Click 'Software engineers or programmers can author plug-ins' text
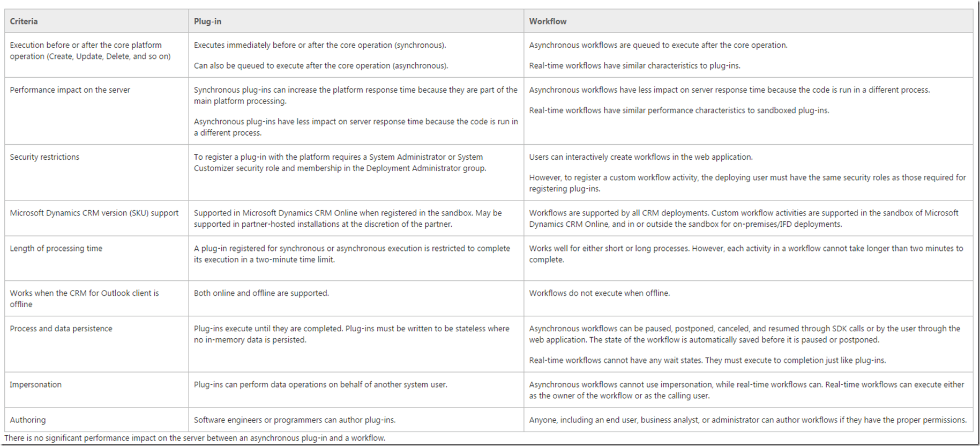Image resolution: width=980 pixels, height=446 pixels. (295, 420)
